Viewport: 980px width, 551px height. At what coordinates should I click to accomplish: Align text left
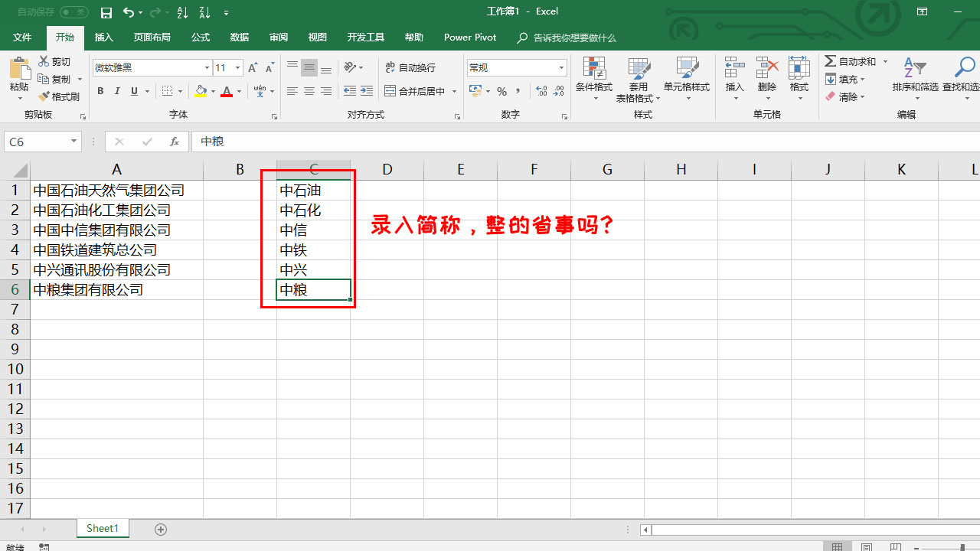tap(292, 91)
